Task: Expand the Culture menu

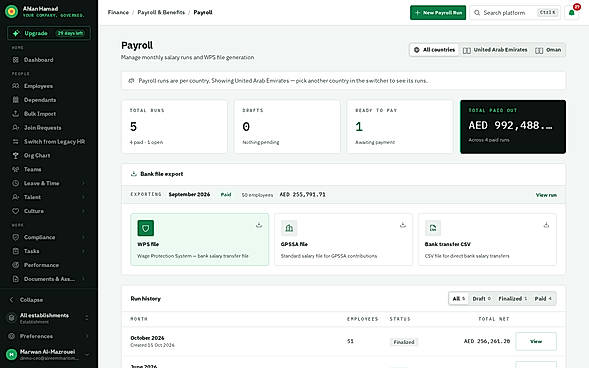Action: click(49, 211)
